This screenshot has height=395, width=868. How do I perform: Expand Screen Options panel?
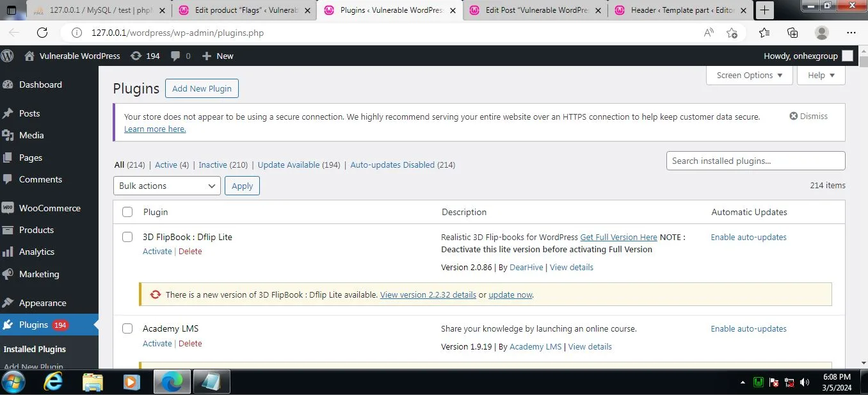[x=750, y=75]
